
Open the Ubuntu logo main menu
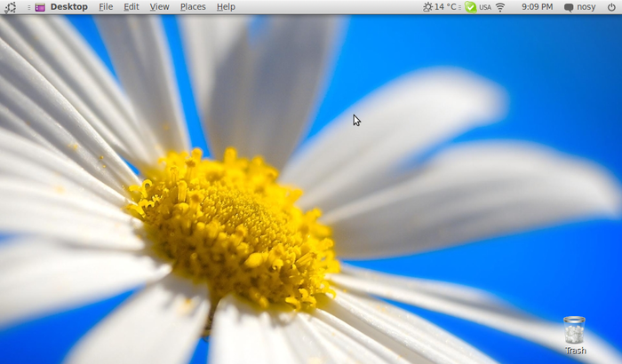point(10,7)
